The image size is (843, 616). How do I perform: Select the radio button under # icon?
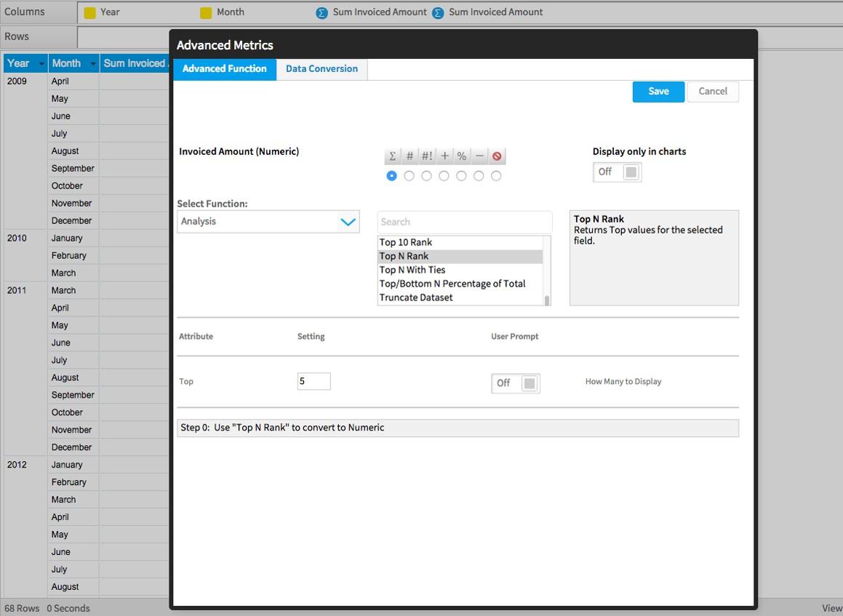(x=409, y=176)
